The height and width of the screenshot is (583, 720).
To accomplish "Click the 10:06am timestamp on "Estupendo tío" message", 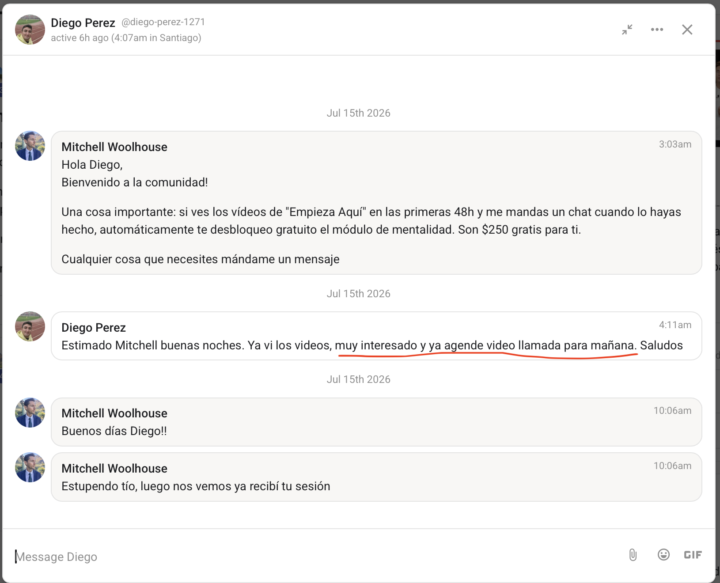I will [672, 465].
